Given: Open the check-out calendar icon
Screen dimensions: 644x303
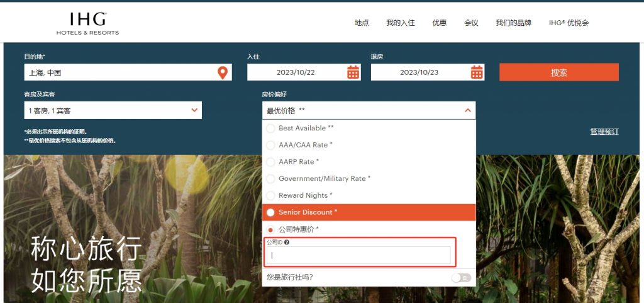Looking at the screenshot, I should 477,72.
